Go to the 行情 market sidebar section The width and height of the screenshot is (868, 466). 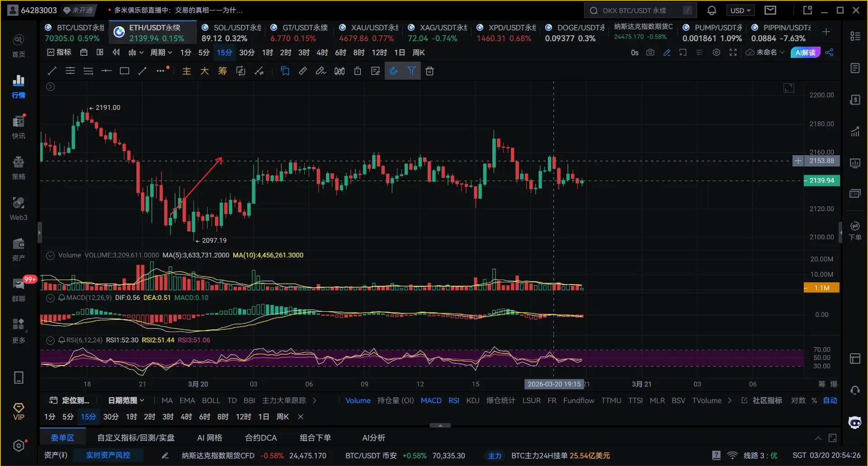(19, 86)
